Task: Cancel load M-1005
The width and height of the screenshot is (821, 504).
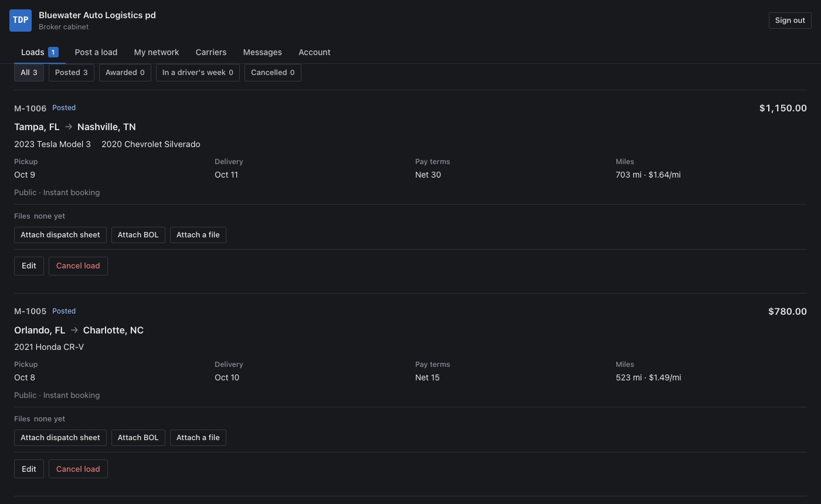Action: pyautogui.click(x=78, y=469)
